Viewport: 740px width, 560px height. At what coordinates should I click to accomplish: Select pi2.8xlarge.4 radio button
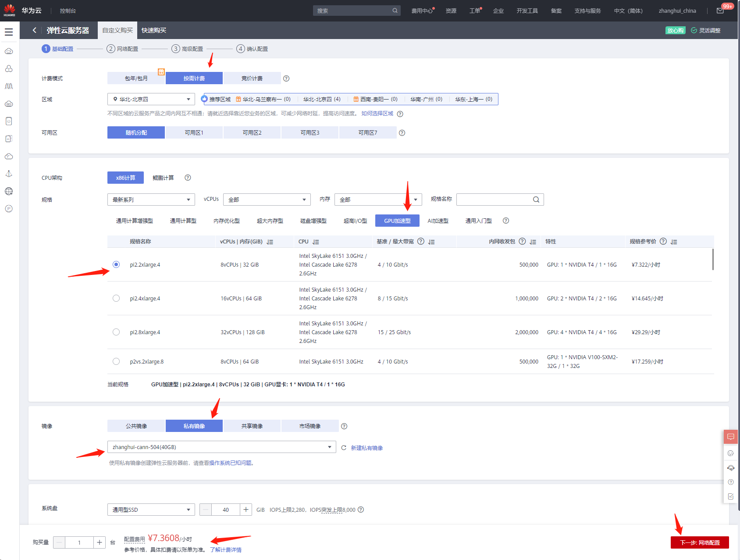[116, 332]
